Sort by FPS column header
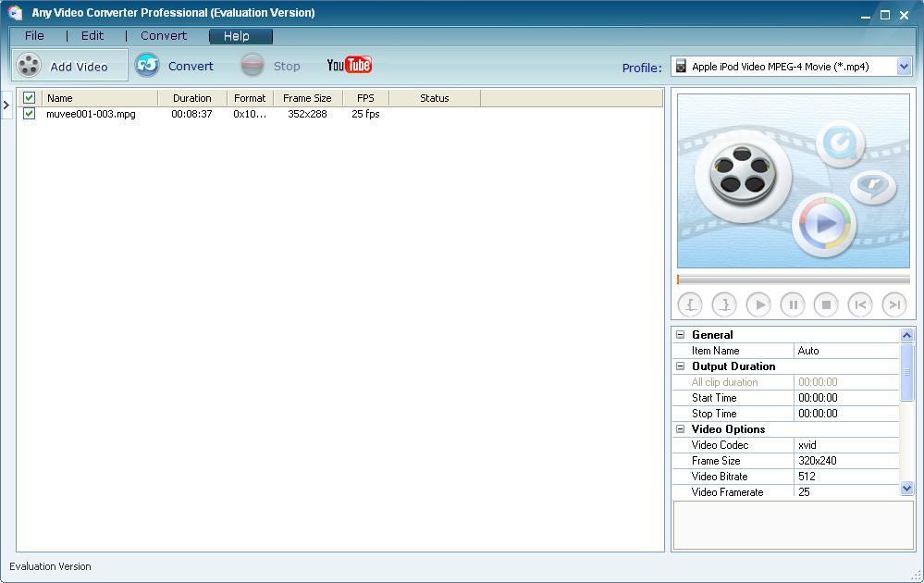This screenshot has height=583, width=924. [365, 98]
